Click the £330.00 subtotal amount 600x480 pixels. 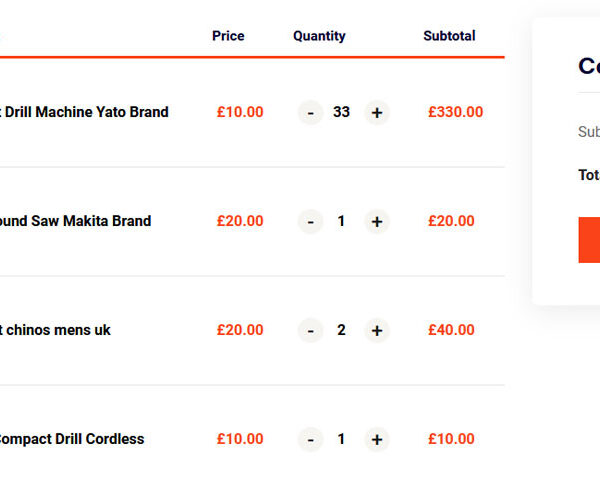point(455,112)
